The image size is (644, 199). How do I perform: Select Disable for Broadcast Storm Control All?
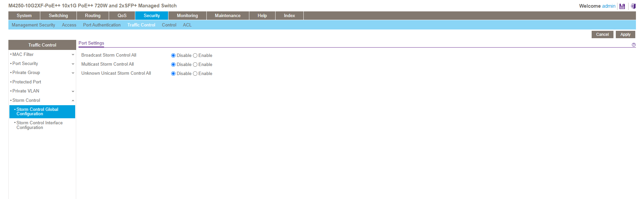[x=173, y=56]
